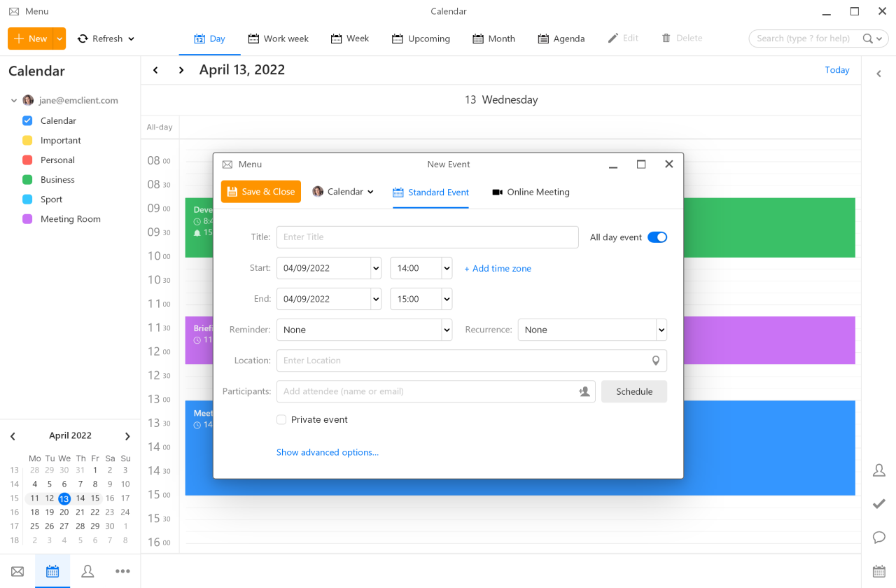Enable the Private event checkbox

pos(281,419)
